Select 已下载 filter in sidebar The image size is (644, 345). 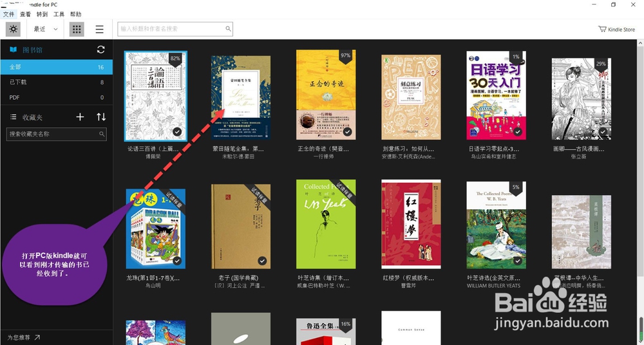[56, 82]
